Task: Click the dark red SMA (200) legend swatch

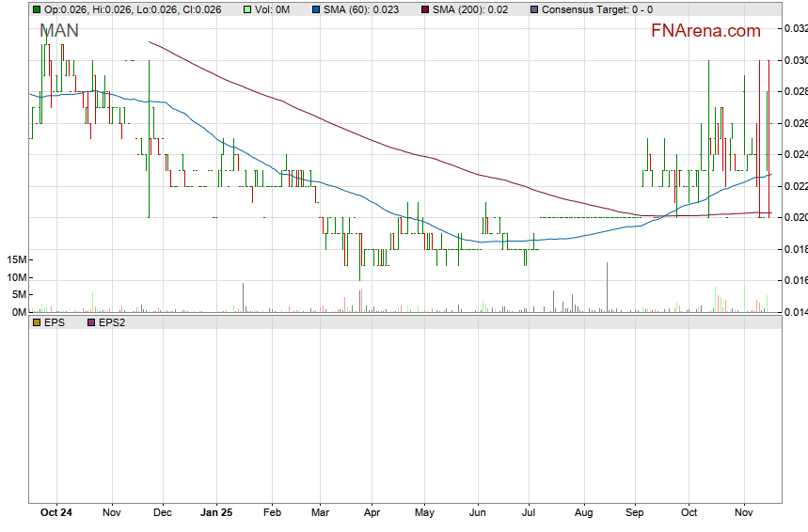Action: (x=424, y=9)
